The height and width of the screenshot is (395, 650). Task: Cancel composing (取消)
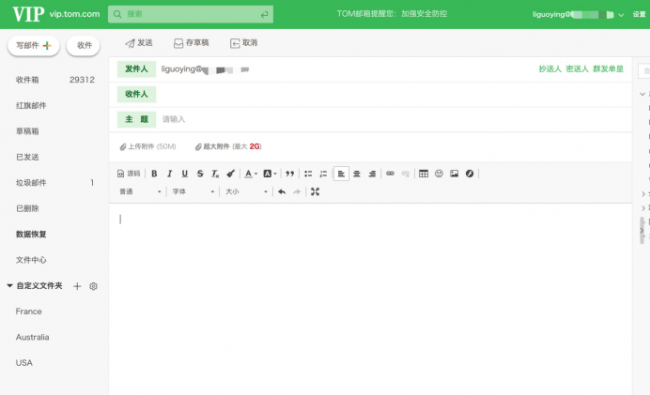(244, 43)
